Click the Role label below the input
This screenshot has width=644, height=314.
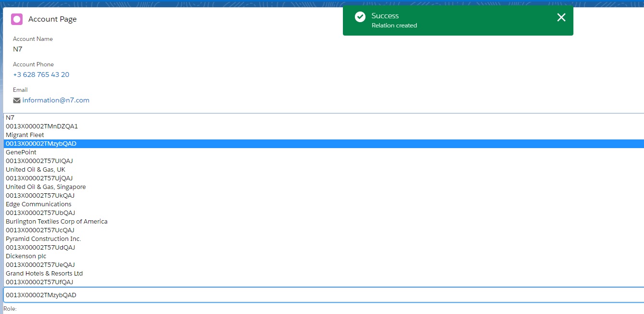(9, 309)
